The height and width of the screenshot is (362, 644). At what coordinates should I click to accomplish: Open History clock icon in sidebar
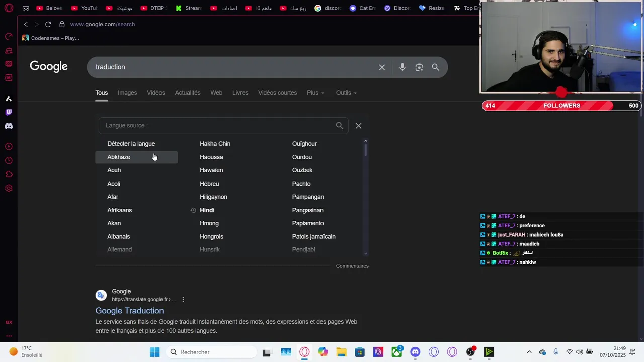9,161
